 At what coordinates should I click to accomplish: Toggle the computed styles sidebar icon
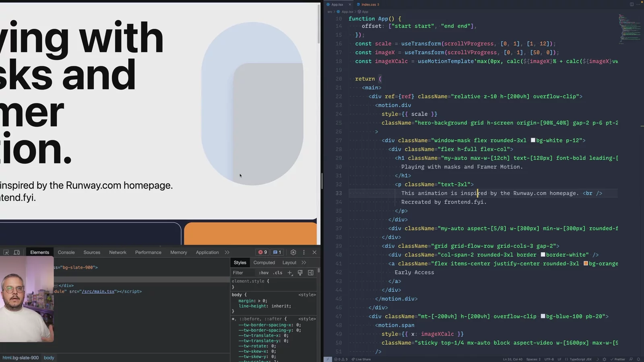[x=311, y=273]
